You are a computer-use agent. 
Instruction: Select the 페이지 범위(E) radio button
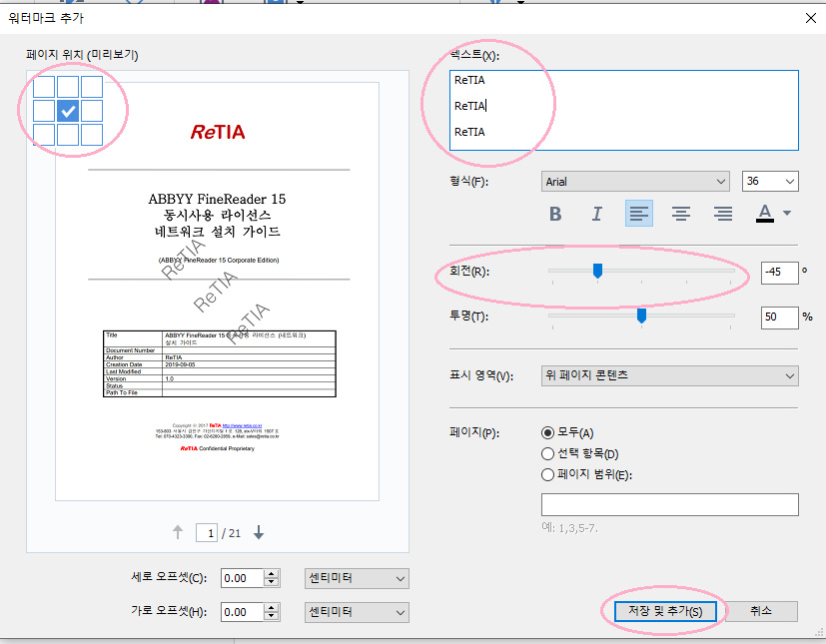click(x=548, y=475)
